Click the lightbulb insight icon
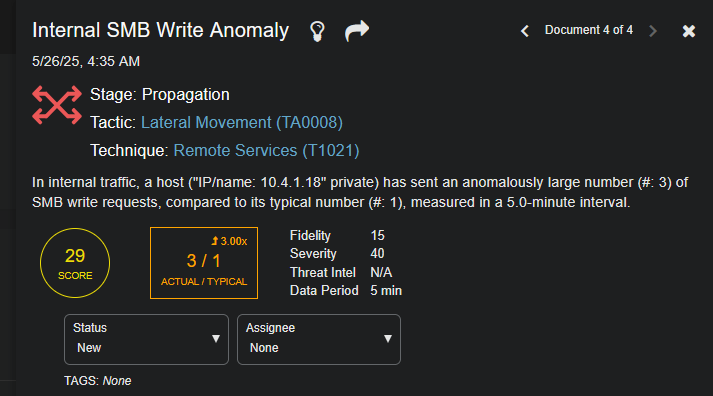This screenshot has height=396, width=713. 317,31
